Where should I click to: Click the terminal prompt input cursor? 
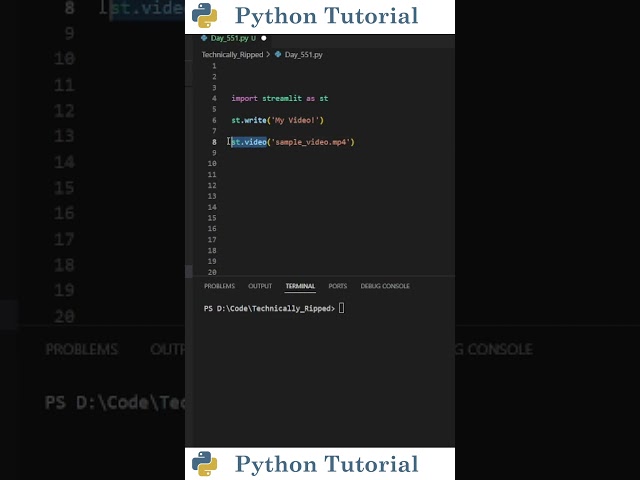[x=342, y=308]
